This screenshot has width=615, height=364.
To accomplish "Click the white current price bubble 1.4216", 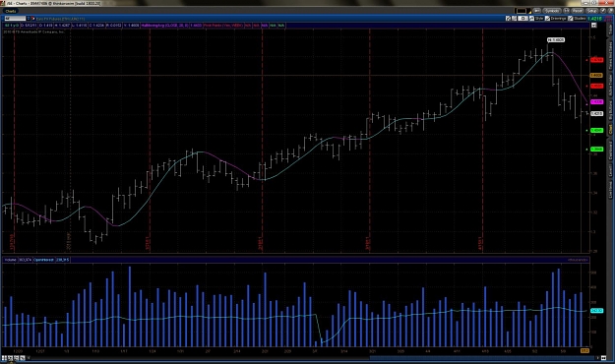I will coord(596,114).
